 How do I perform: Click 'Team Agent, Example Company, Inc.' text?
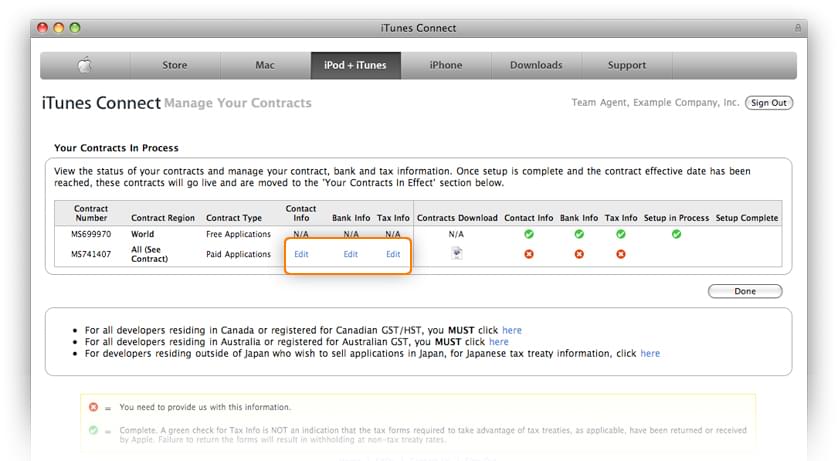point(655,102)
